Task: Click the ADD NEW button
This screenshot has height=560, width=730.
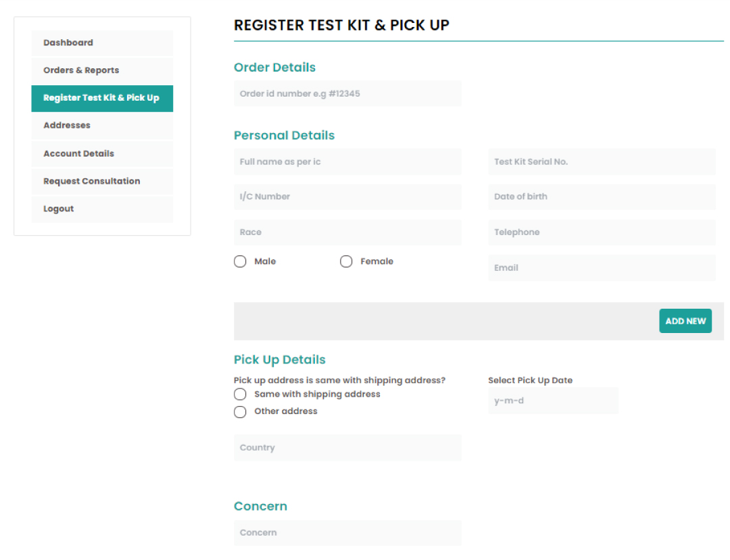Action: click(x=685, y=321)
